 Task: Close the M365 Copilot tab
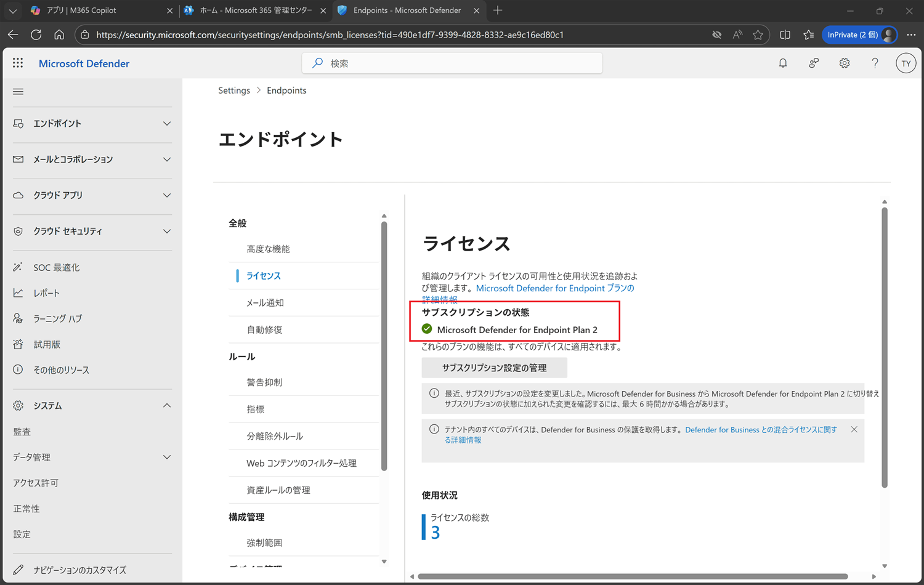[170, 10]
